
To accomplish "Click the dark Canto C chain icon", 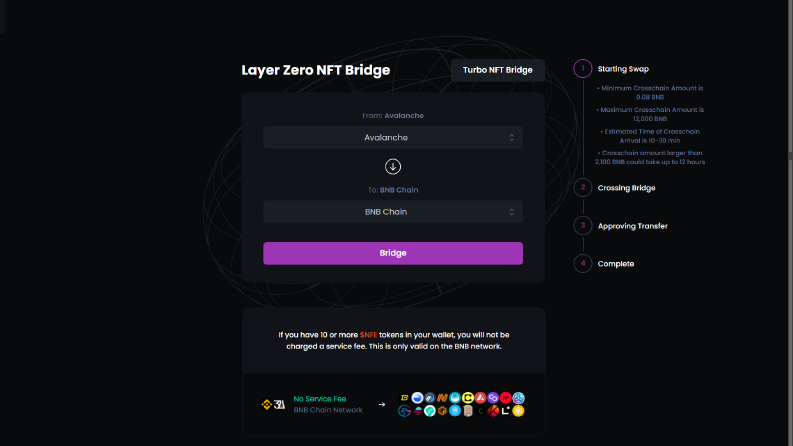I will [480, 411].
